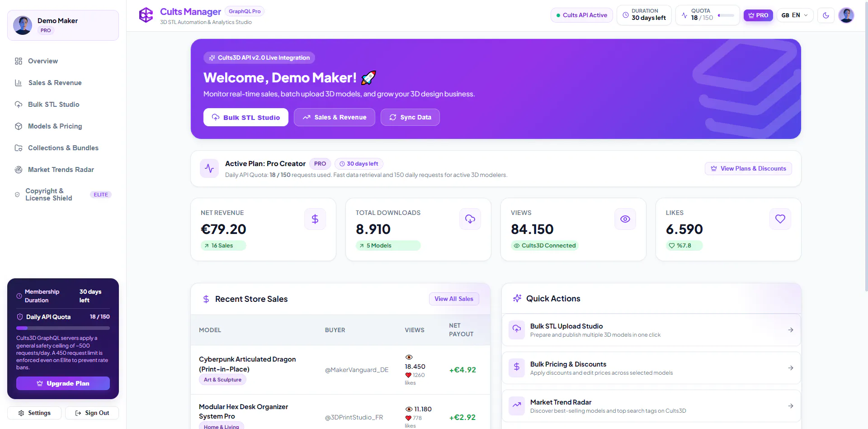The height and width of the screenshot is (429, 868).
Task: Click the Collections folder icon
Action: (19, 148)
